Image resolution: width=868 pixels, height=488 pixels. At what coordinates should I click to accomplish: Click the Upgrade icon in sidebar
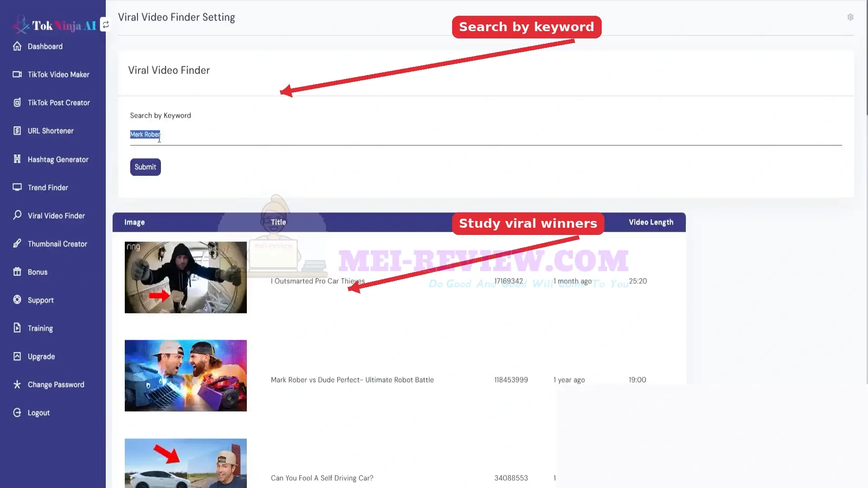coord(17,356)
